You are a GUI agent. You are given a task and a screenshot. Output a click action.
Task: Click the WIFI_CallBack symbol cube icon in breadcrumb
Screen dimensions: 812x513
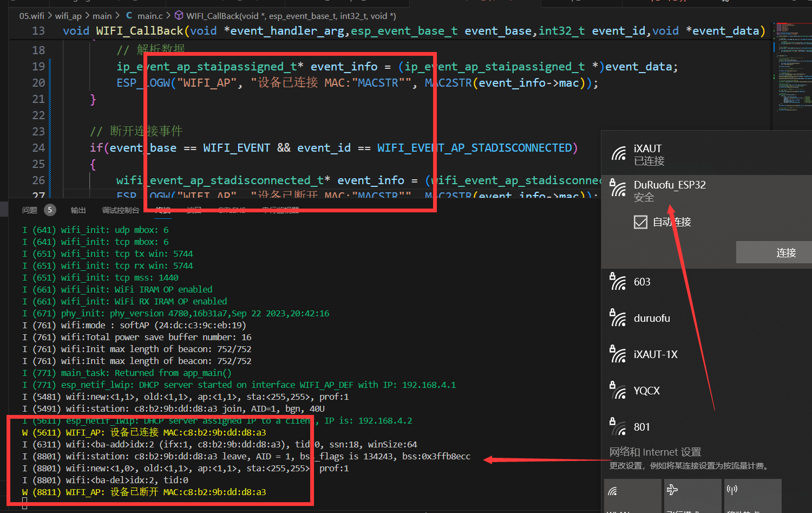pyautogui.click(x=179, y=16)
